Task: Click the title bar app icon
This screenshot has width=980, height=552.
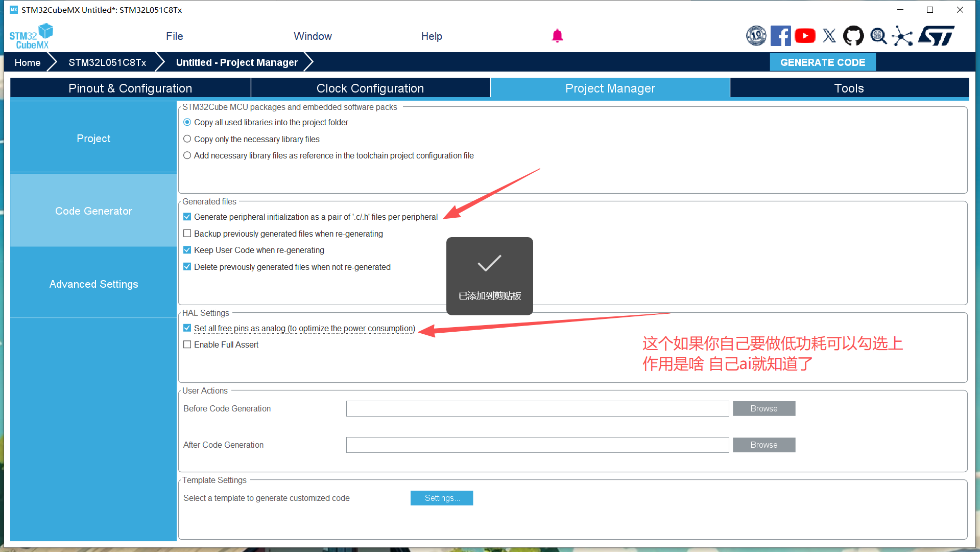Action: (14, 10)
